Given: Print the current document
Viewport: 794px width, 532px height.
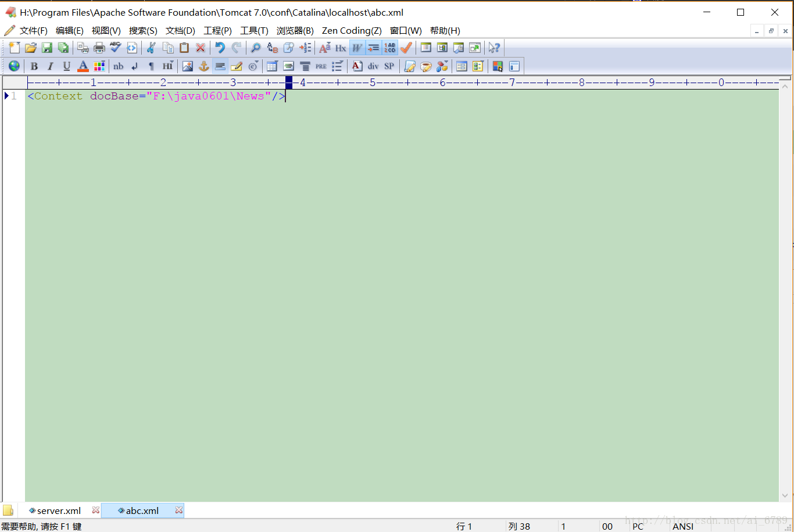Looking at the screenshot, I should click(99, 48).
